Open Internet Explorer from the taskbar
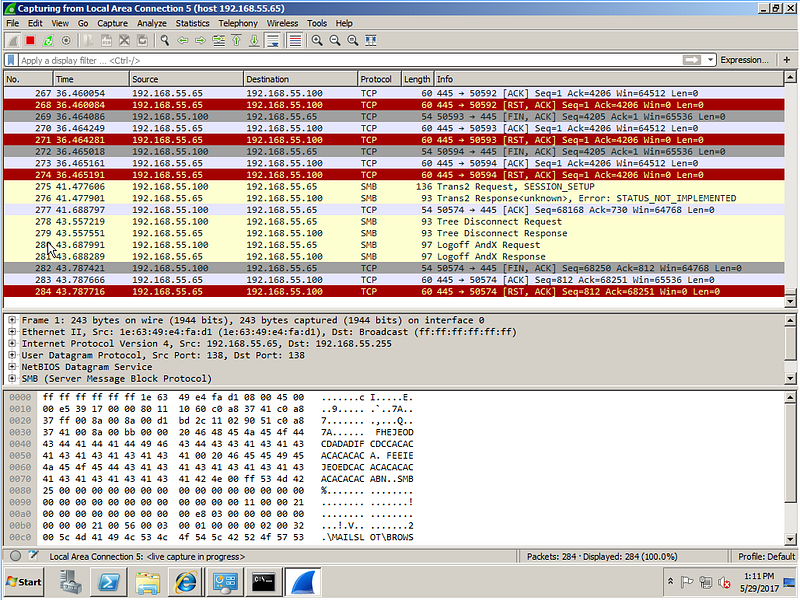800x600 pixels. point(186,582)
